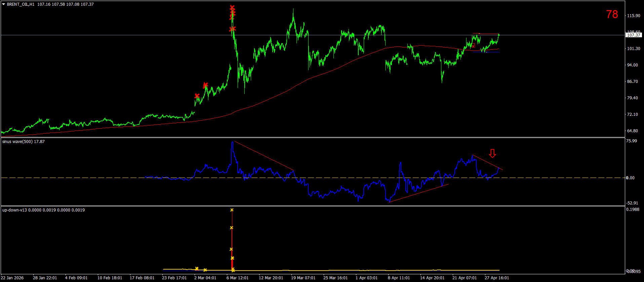Click the 6 Mar 12:01 date label
This screenshot has width=644, height=282.
pos(237,278)
